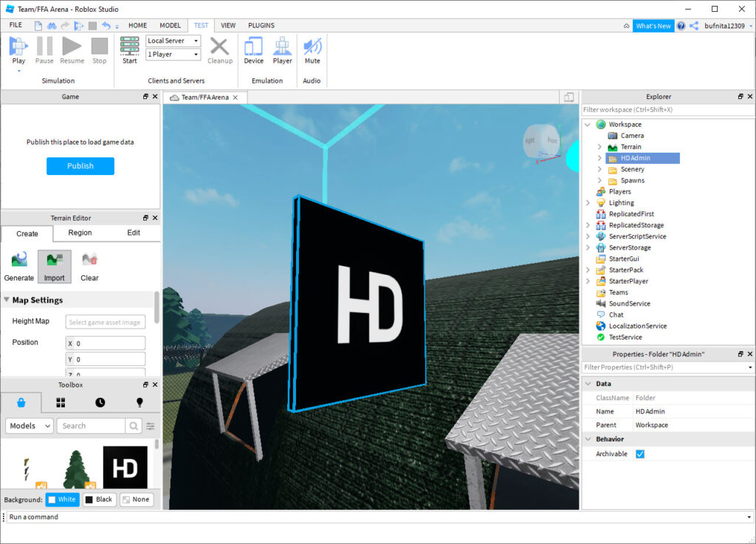Click the What's New button
This screenshot has height=544, width=756.
pyautogui.click(x=653, y=26)
